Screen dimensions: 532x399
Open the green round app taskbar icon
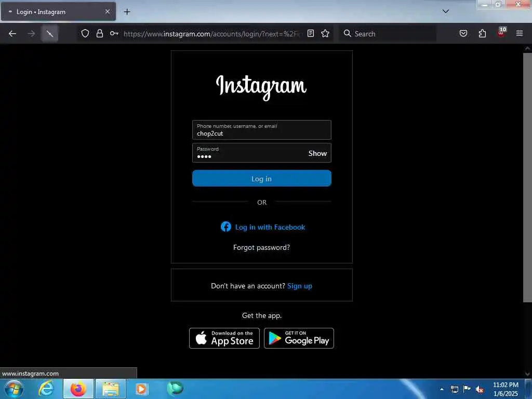coord(175,388)
